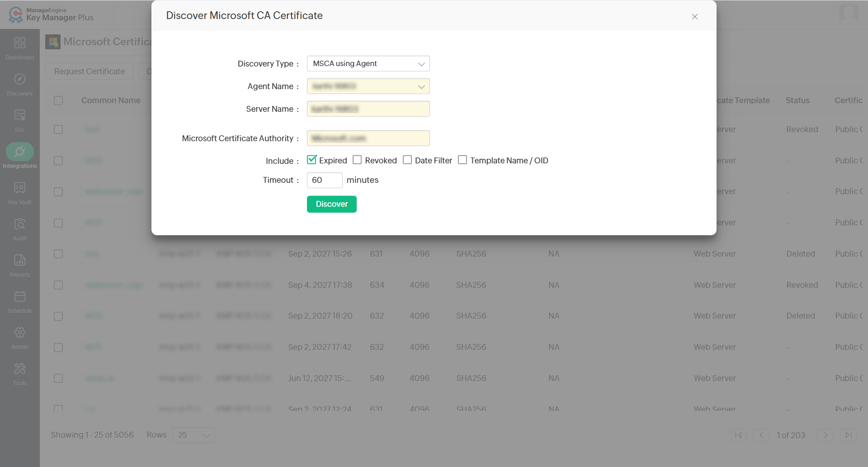This screenshot has height=467, width=868.
Task: Open the Admin gear icon
Action: pos(20,333)
